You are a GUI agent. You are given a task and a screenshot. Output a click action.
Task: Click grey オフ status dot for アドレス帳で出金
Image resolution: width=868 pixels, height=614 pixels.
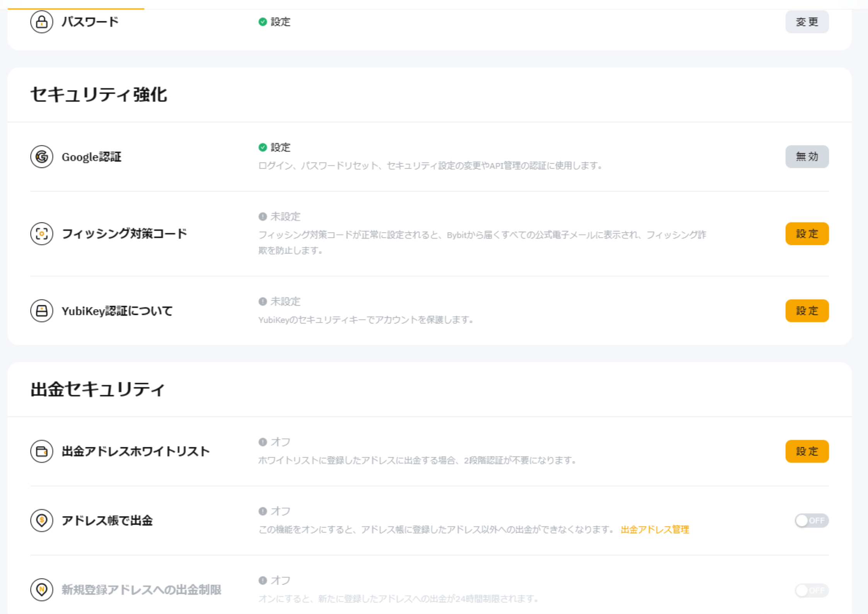263,511
